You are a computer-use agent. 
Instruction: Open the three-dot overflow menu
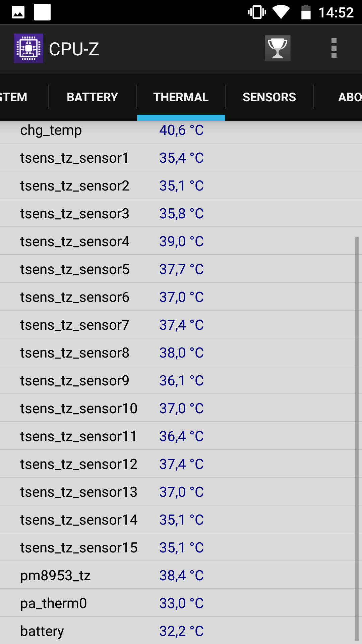click(334, 48)
